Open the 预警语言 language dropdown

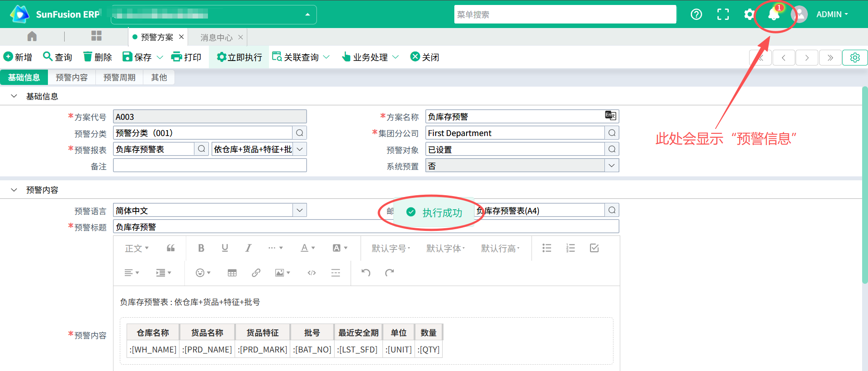point(299,210)
